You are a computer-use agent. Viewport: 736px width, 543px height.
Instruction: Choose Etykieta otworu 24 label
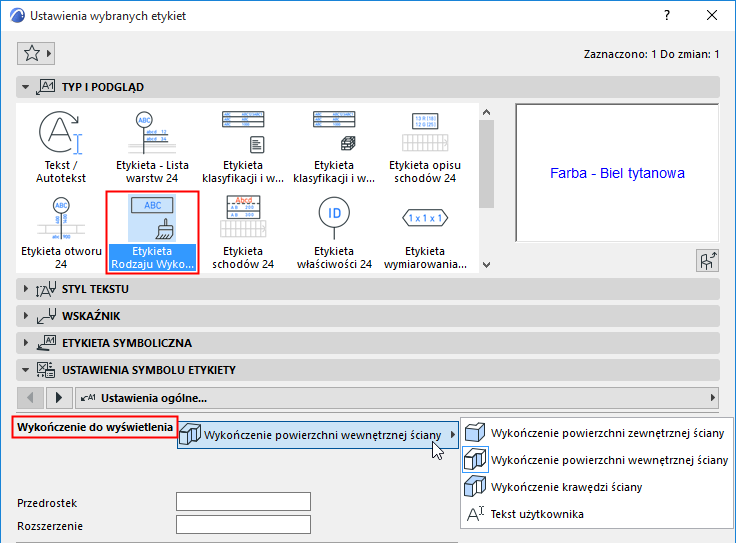[x=61, y=233]
